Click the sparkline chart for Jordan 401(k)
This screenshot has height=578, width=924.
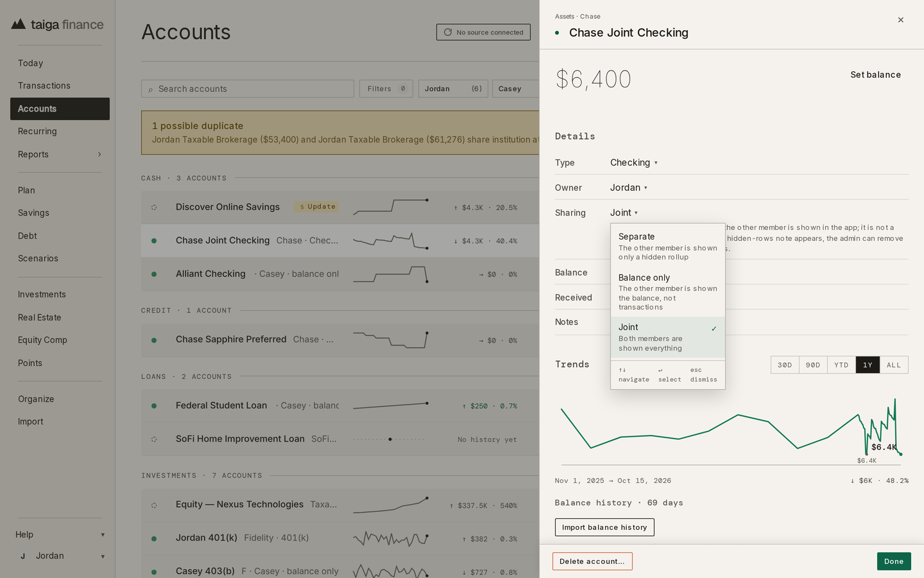[391, 538]
